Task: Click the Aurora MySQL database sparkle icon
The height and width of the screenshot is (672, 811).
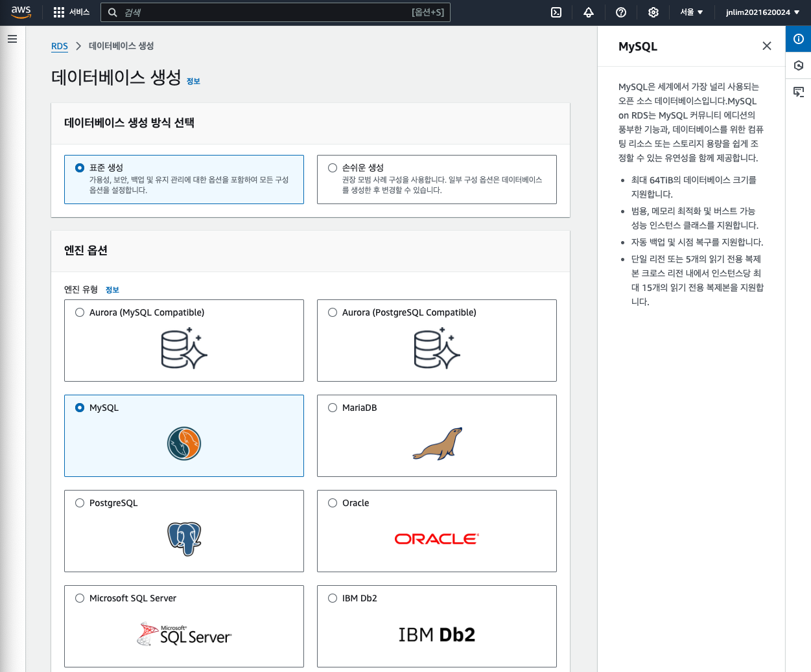Action: click(184, 349)
